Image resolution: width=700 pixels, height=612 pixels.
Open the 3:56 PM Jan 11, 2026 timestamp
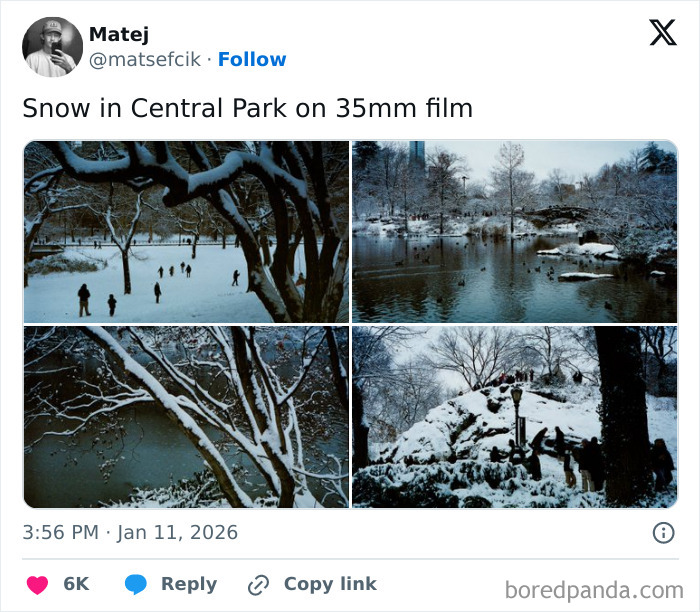tap(130, 533)
